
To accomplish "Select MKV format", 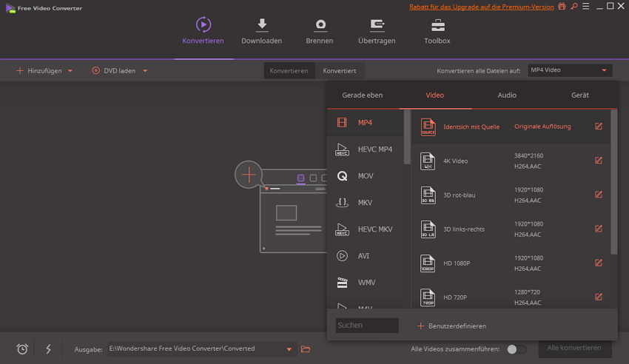I will 366,203.
